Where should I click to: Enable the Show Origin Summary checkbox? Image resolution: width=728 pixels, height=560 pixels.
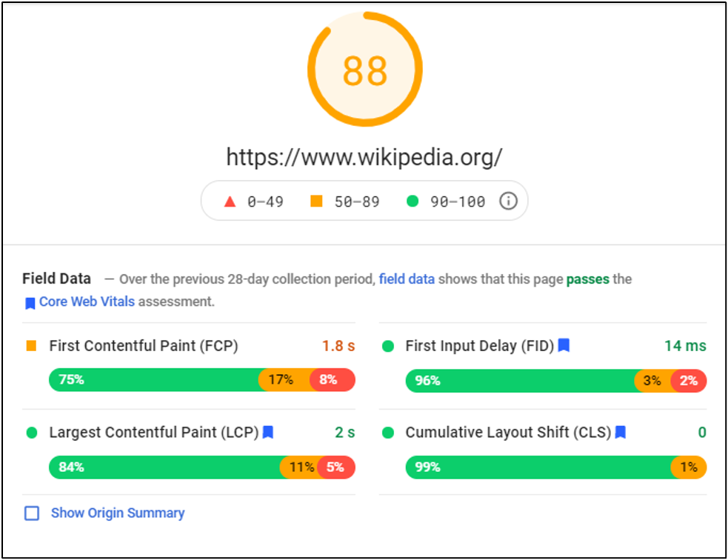click(32, 513)
